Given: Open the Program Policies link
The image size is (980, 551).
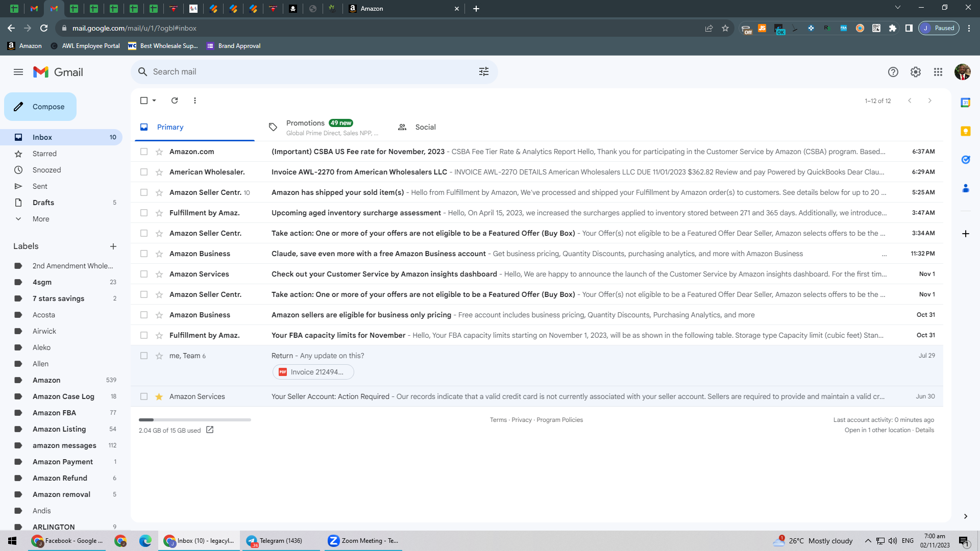Looking at the screenshot, I should pos(559,420).
